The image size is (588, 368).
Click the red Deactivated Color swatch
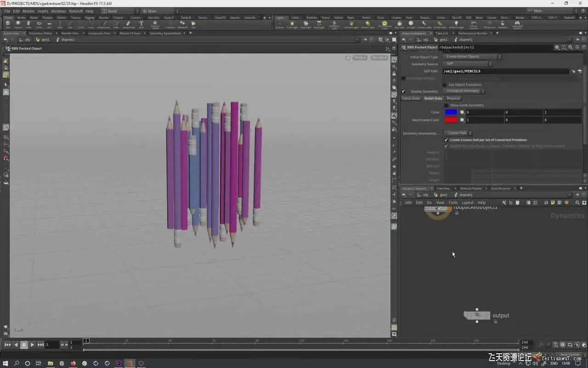click(451, 120)
